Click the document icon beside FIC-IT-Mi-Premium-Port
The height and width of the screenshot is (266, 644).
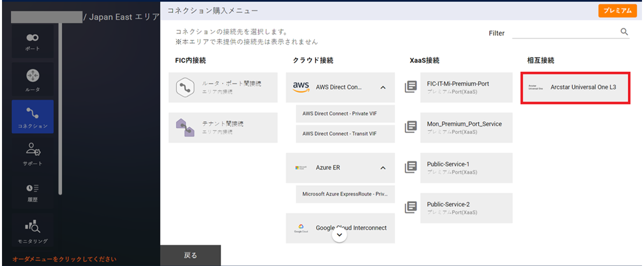[411, 87]
